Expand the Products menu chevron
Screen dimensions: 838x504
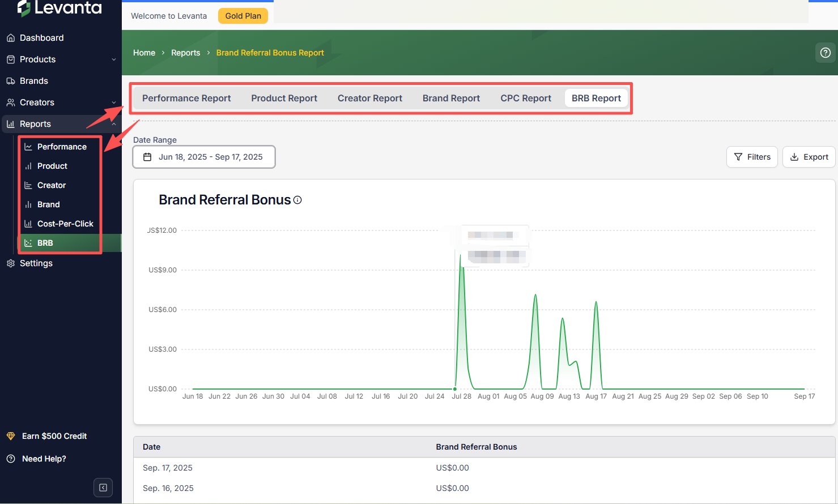pyautogui.click(x=114, y=59)
